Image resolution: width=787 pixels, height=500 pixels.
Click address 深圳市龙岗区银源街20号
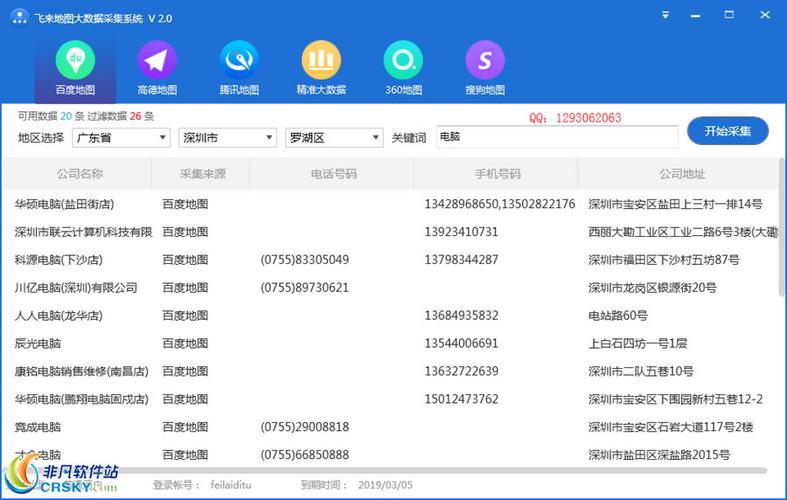pos(652,288)
